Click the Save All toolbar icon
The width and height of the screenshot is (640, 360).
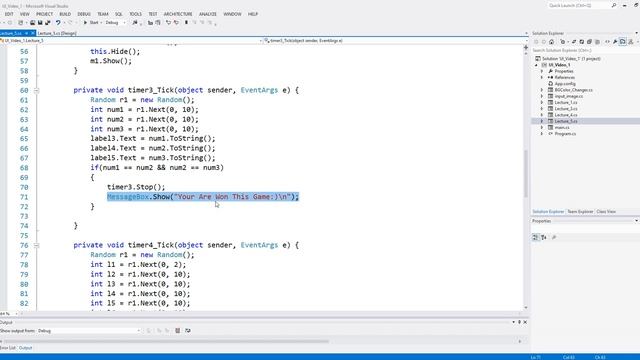(47, 23)
